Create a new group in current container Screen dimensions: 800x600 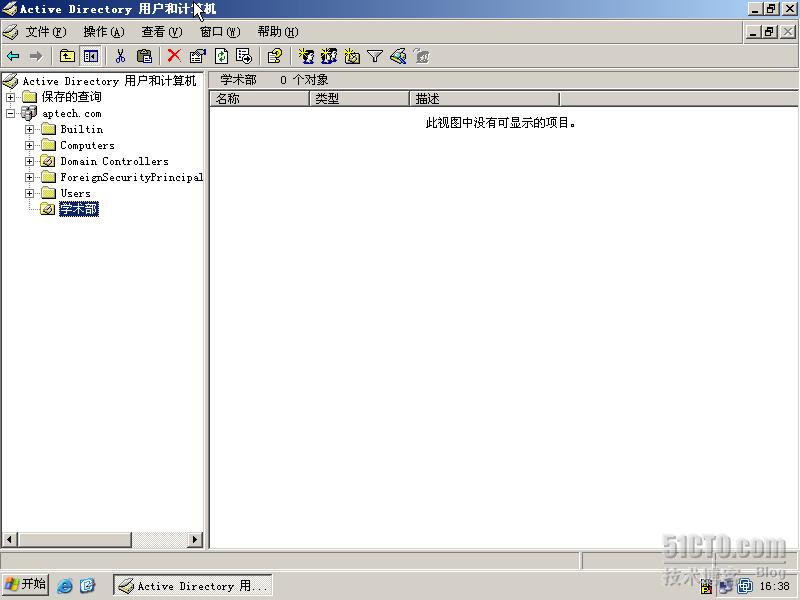click(329, 56)
